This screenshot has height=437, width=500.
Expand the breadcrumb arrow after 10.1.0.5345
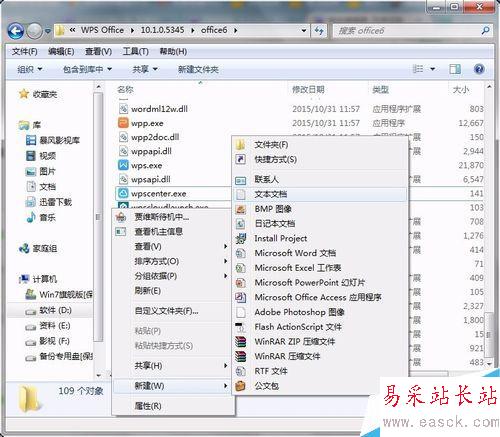tap(193, 30)
